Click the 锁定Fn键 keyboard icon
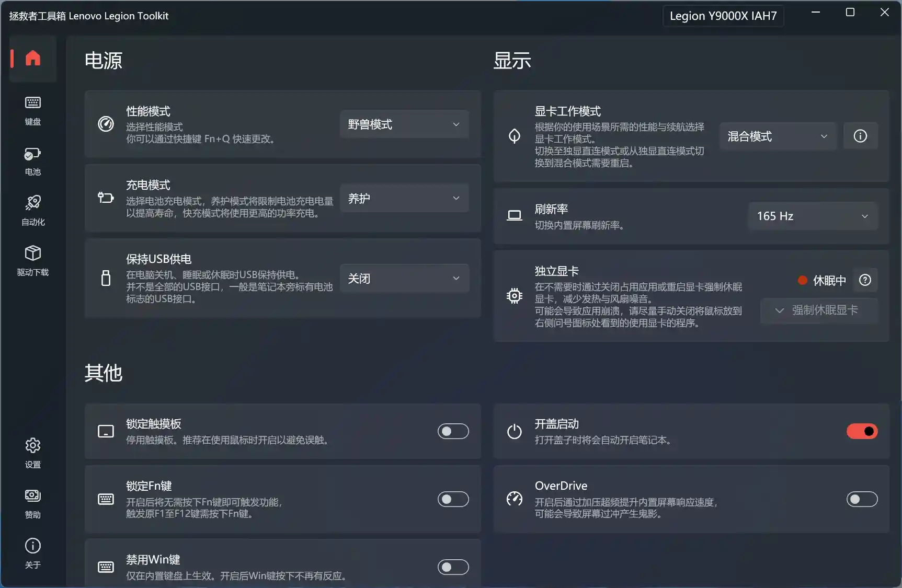902x588 pixels. [106, 499]
